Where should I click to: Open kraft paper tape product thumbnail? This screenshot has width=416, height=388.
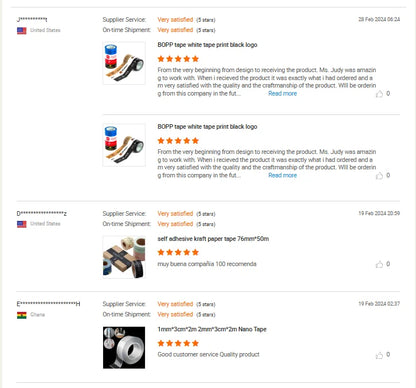pos(124,257)
